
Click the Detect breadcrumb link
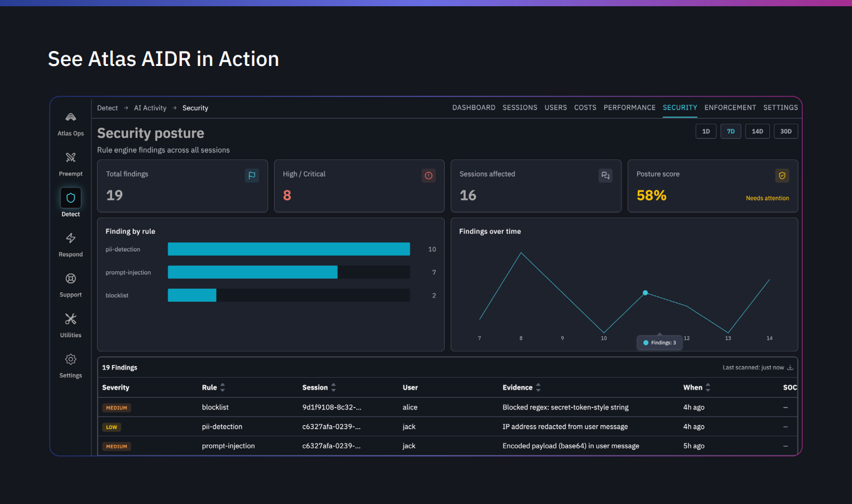click(x=107, y=108)
